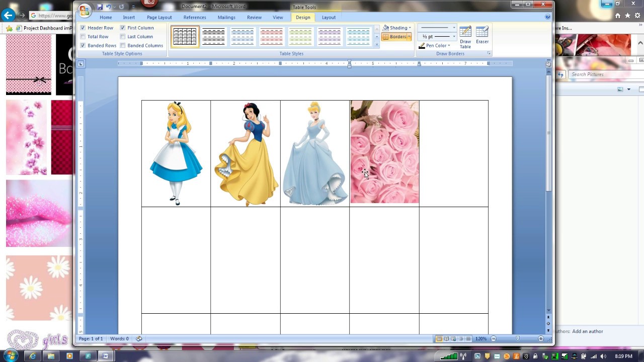Toggle the Total Row checkbox

pyautogui.click(x=83, y=37)
